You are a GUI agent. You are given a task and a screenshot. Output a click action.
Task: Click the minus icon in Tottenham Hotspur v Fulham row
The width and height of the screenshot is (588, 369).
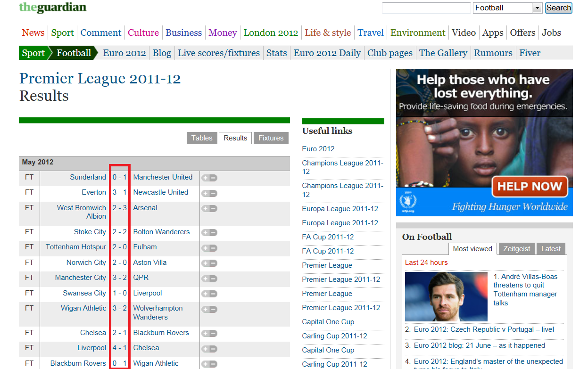[214, 248]
